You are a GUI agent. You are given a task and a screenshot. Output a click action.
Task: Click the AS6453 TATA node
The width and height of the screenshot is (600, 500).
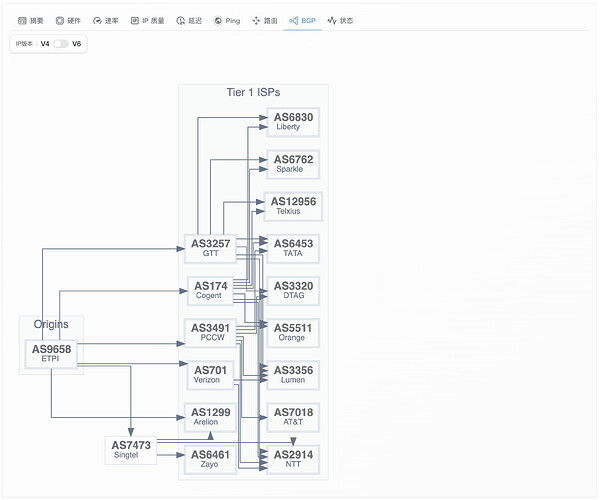[293, 248]
